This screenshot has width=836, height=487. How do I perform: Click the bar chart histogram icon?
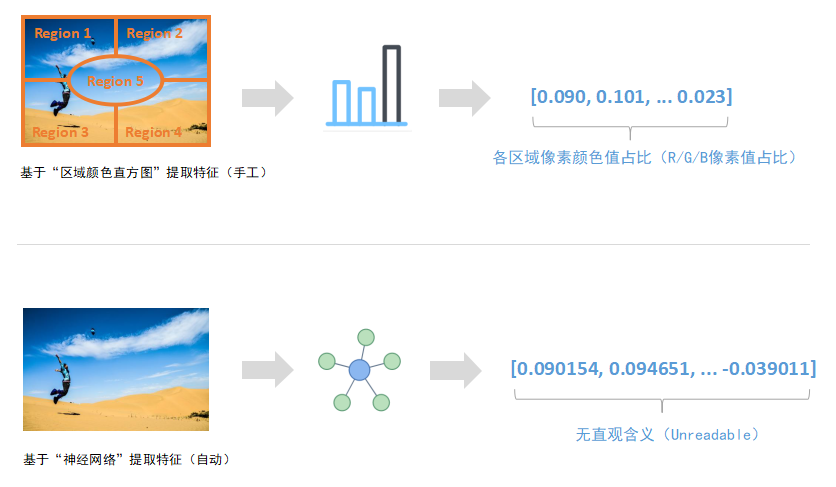[x=369, y=88]
